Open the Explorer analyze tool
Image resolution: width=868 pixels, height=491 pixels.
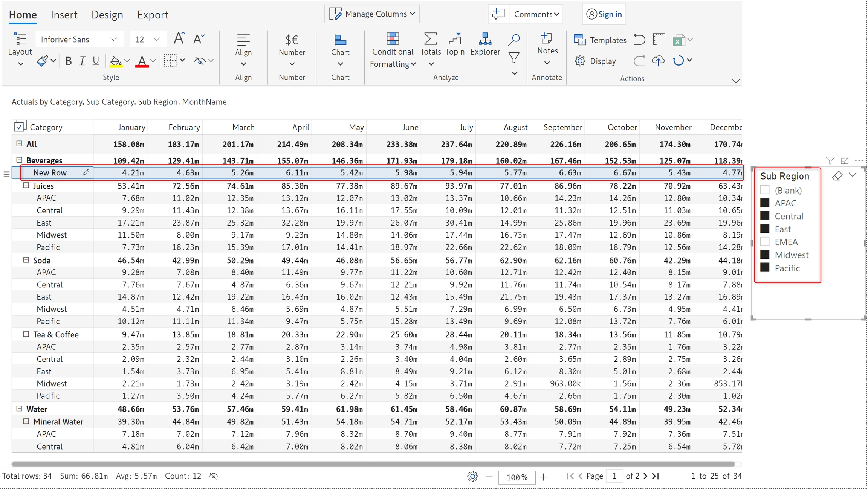click(x=485, y=44)
